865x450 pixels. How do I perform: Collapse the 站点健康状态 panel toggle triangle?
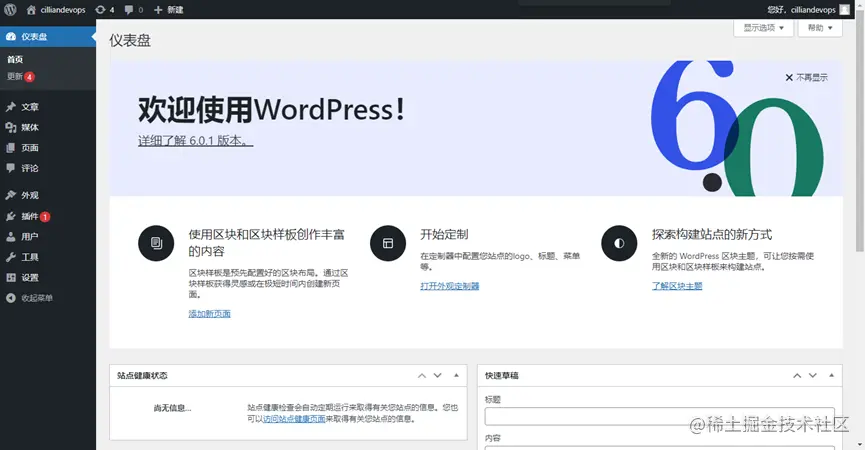coord(456,376)
